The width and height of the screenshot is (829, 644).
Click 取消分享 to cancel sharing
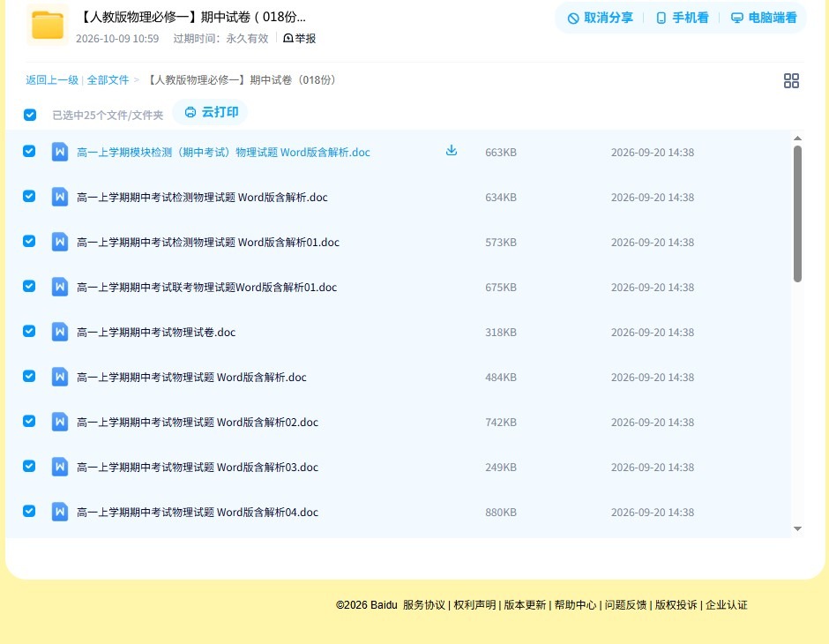coord(600,18)
